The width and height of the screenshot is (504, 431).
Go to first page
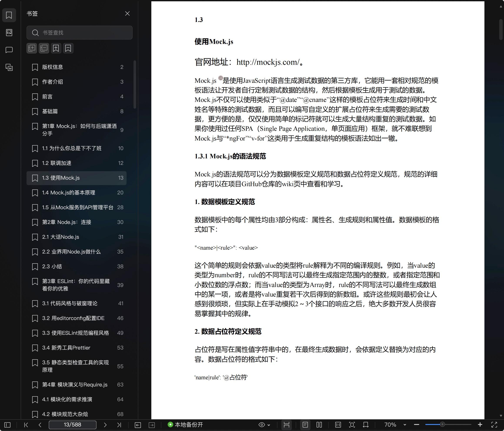[x=26, y=425]
